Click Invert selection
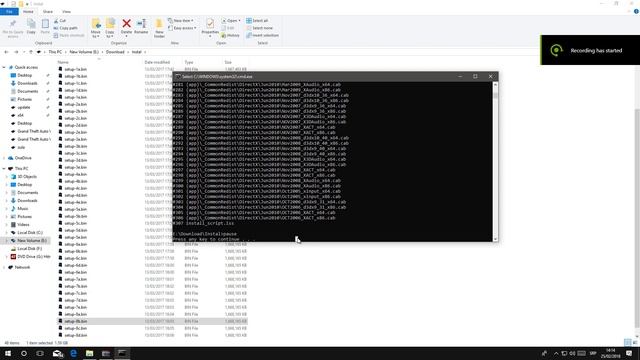Viewport: 640px width, 360px height. pos(262,36)
